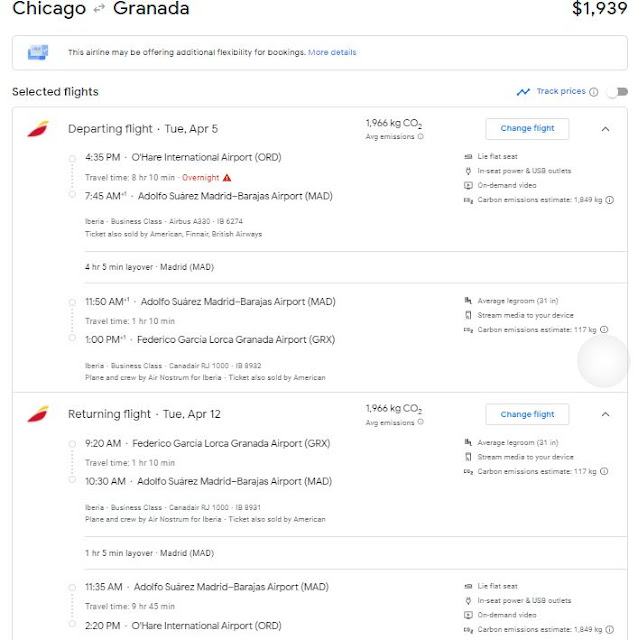Toggle the Track prices switch

click(x=619, y=92)
